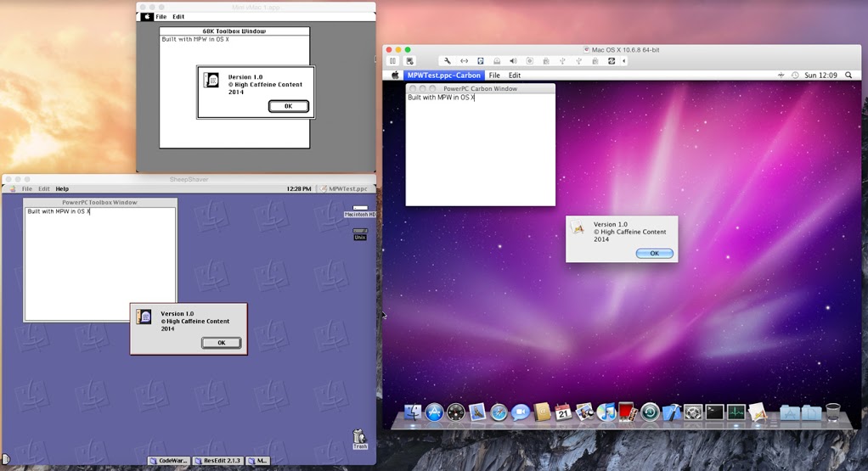868x471 pixels.
Task: Open Mail stamp icon in the guest dock
Action: pos(477,412)
